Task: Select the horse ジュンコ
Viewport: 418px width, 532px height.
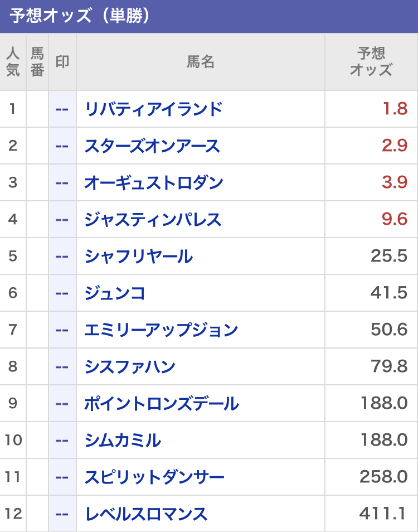Action: click(115, 293)
